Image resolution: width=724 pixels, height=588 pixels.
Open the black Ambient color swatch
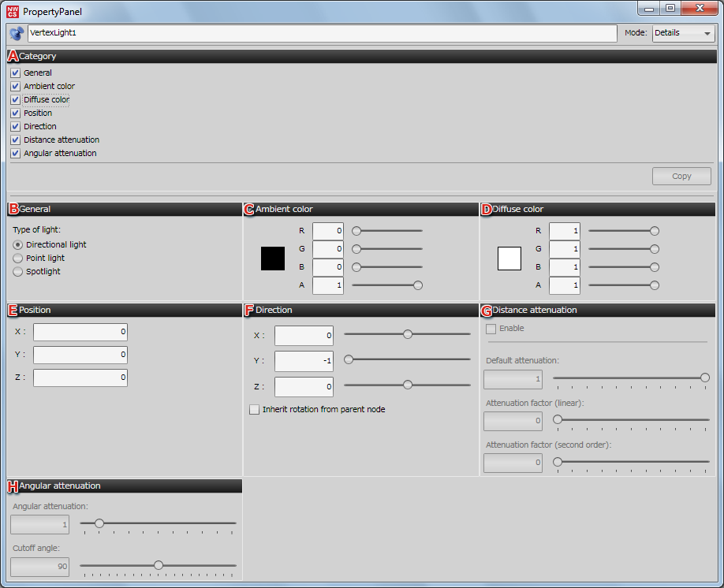[x=273, y=259]
